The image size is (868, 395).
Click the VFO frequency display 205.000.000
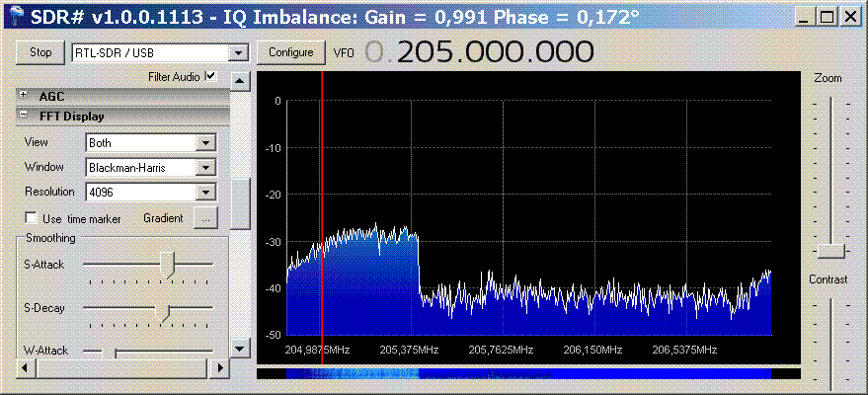click(479, 52)
